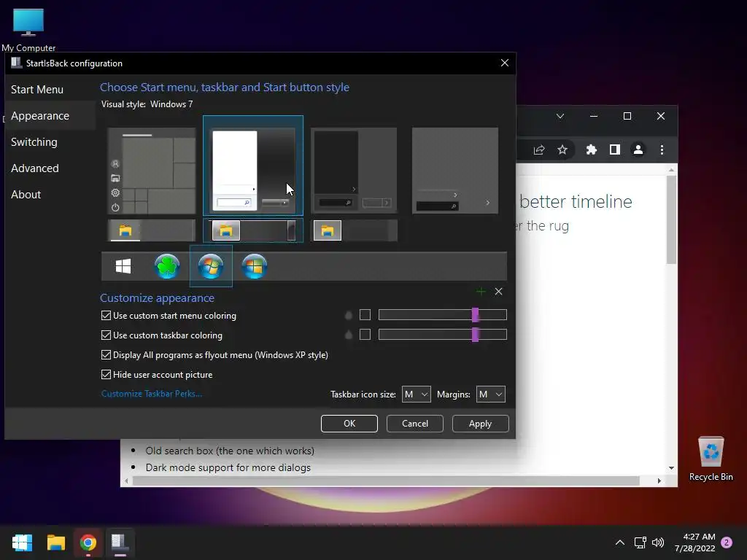Viewport: 747px width, 560px height.
Task: Open Chrome three-dot menu
Action: (x=662, y=149)
